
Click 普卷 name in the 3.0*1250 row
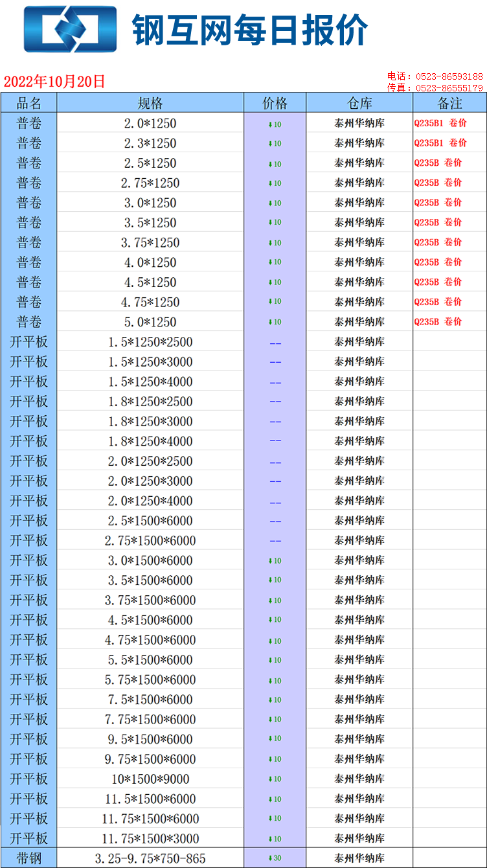[x=29, y=203]
